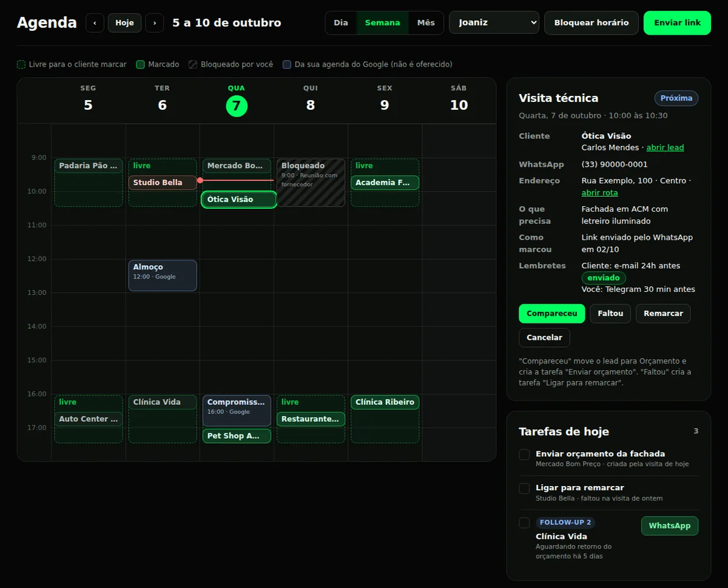Viewport: 728px width, 588px height.
Task: Open the Almoço Google event
Action: point(163,275)
